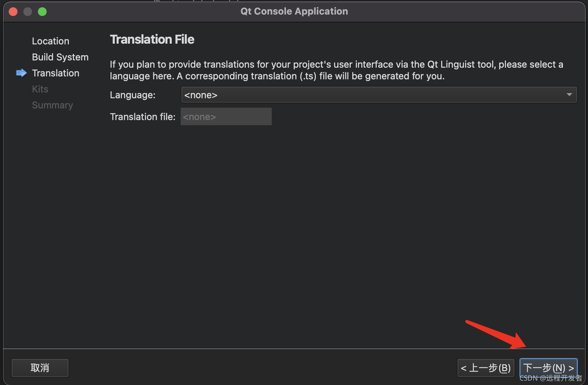Cancel the wizard with 取消 button

tap(40, 368)
